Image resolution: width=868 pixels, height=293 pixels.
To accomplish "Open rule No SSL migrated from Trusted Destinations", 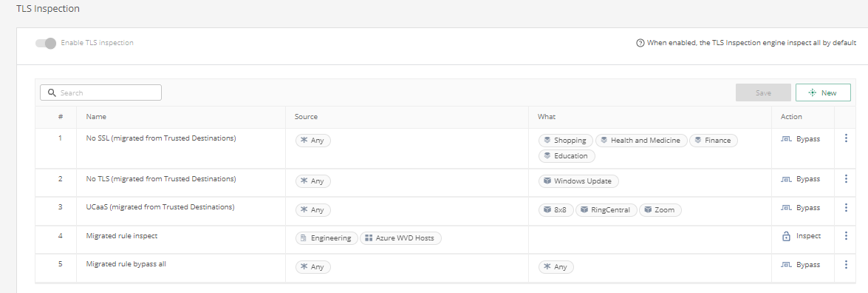I will [x=161, y=138].
